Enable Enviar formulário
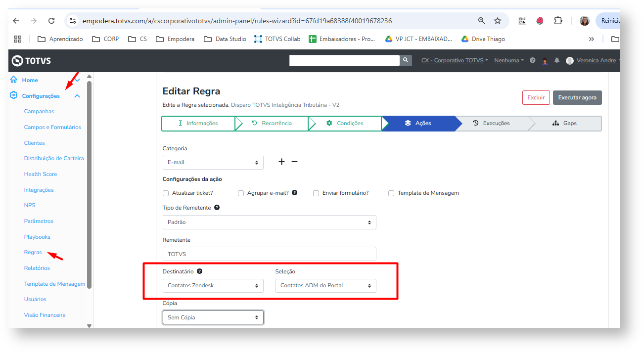This screenshot has height=352, width=644. 316,193
